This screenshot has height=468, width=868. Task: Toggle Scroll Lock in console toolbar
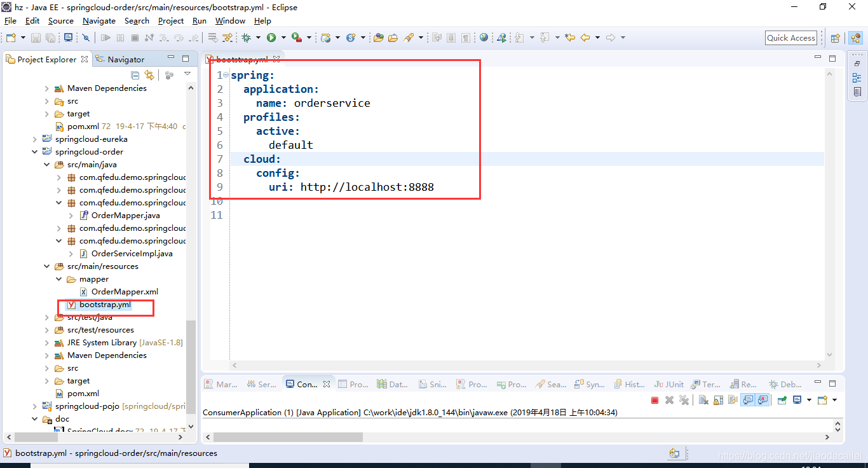pyautogui.click(x=718, y=400)
